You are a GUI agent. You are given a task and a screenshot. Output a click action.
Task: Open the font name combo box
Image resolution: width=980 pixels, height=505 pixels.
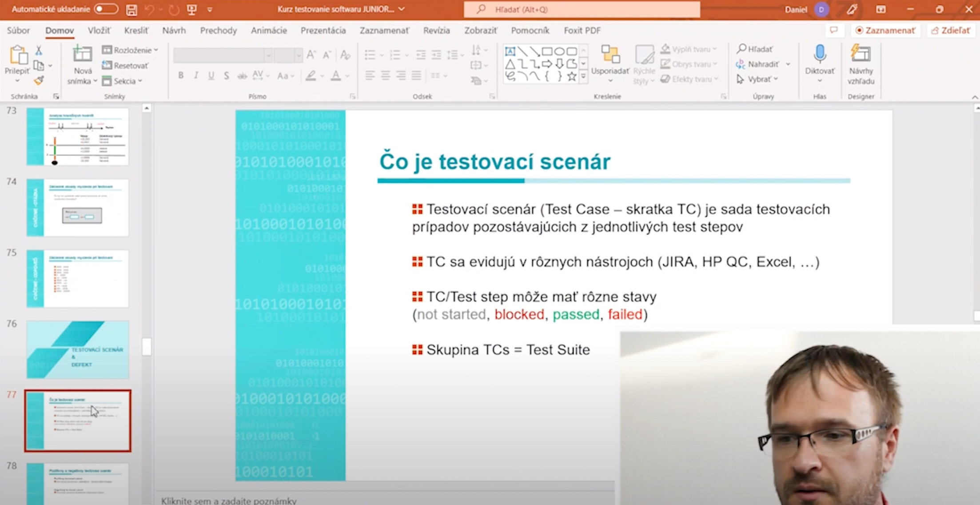(223, 56)
